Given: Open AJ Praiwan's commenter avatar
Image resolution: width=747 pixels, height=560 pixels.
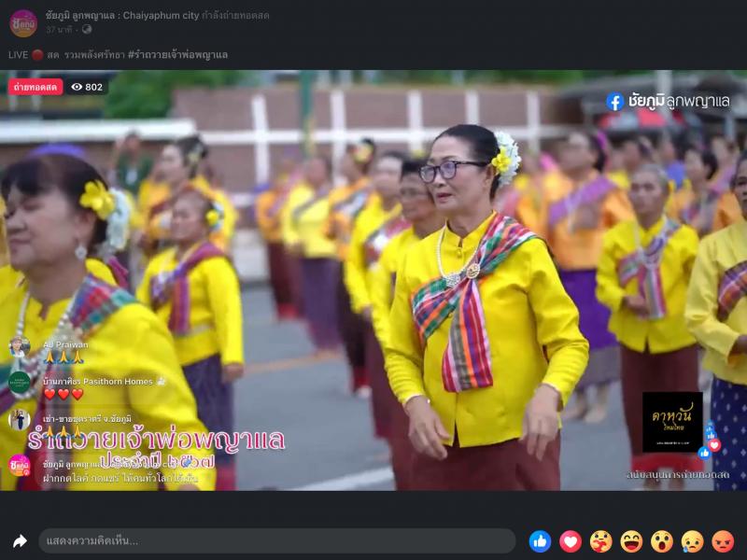Looking at the screenshot, I should 20,347.
